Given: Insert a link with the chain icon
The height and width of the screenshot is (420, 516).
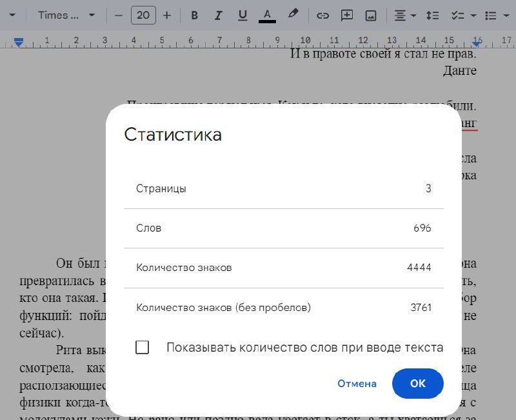Looking at the screenshot, I should pyautogui.click(x=322, y=15).
